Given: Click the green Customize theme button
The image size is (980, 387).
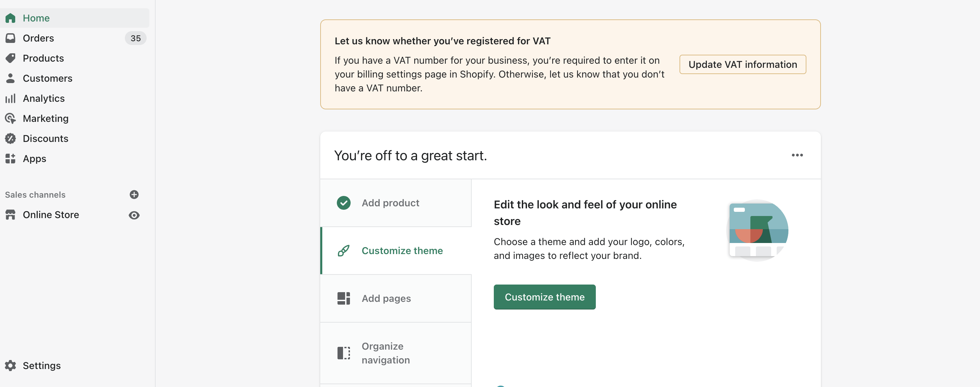Looking at the screenshot, I should pyautogui.click(x=544, y=297).
